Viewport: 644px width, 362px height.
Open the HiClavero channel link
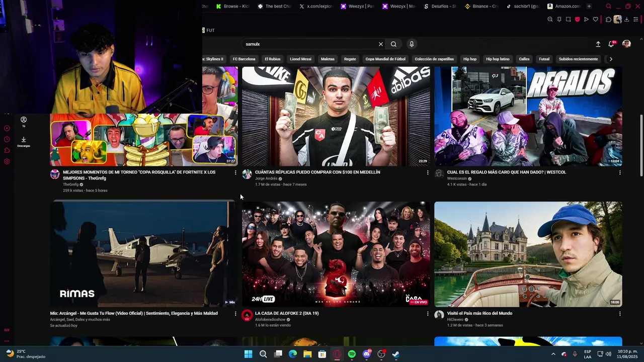pyautogui.click(x=455, y=320)
